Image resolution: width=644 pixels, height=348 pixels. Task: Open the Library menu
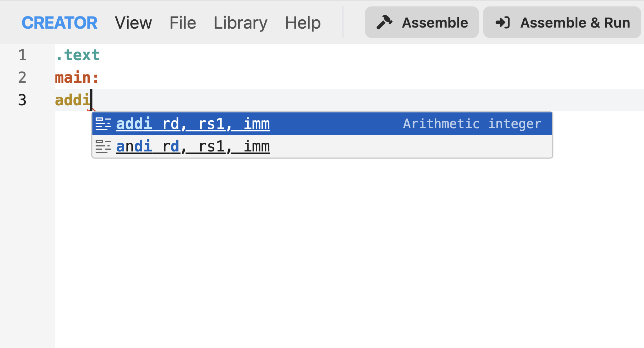tap(240, 22)
